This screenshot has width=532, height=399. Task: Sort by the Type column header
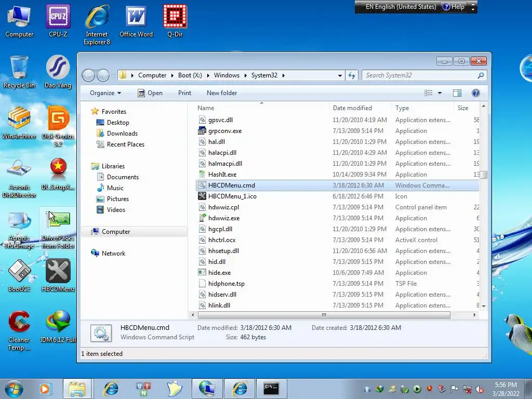pyautogui.click(x=423, y=108)
